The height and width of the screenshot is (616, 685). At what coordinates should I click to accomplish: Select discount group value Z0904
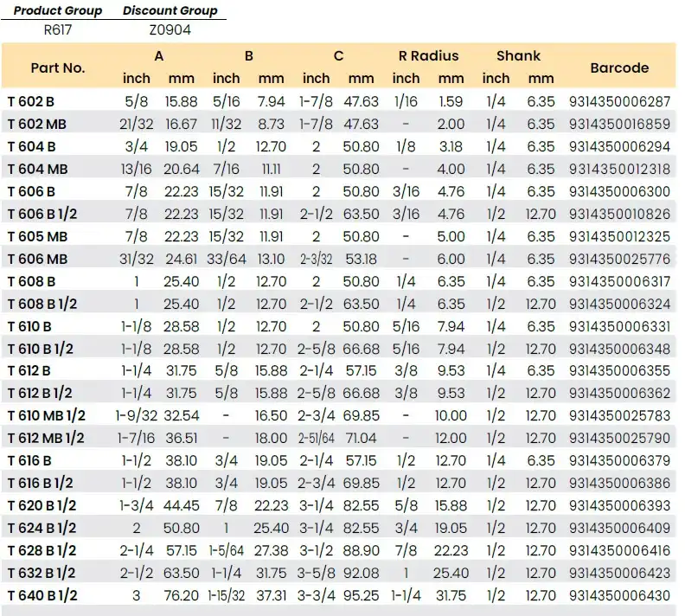pos(170,30)
